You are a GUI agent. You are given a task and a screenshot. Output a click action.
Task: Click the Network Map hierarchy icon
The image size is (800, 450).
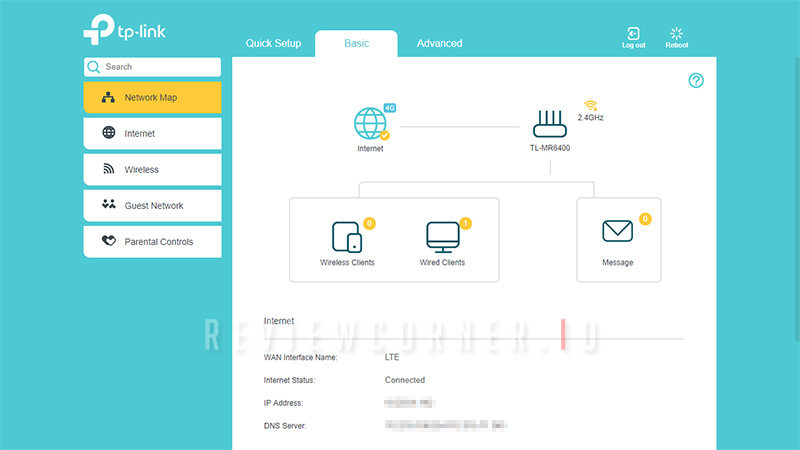pyautogui.click(x=108, y=97)
